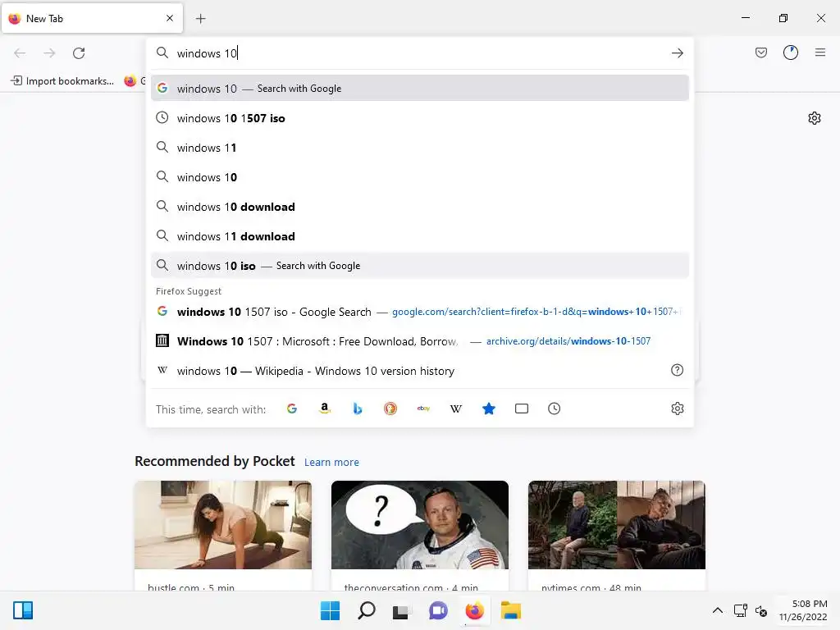This screenshot has width=840, height=630.
Task: Click in address bar text field
Action: pyautogui.click(x=419, y=53)
